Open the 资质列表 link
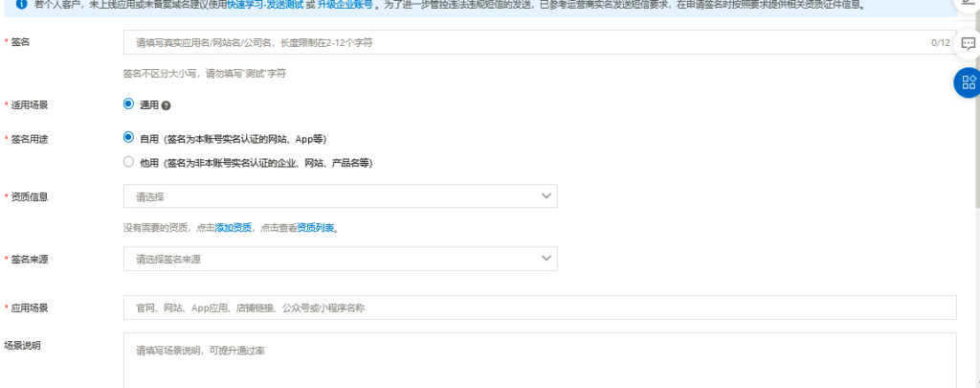The width and height of the screenshot is (980, 388). coord(316,228)
